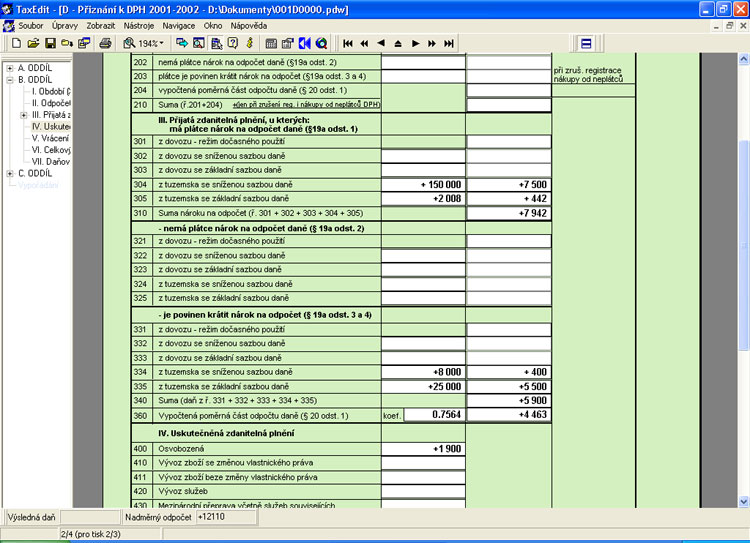This screenshot has width=750, height=543.
Task: Click the vertical scrollbar down arrow
Action: pyautogui.click(x=744, y=501)
